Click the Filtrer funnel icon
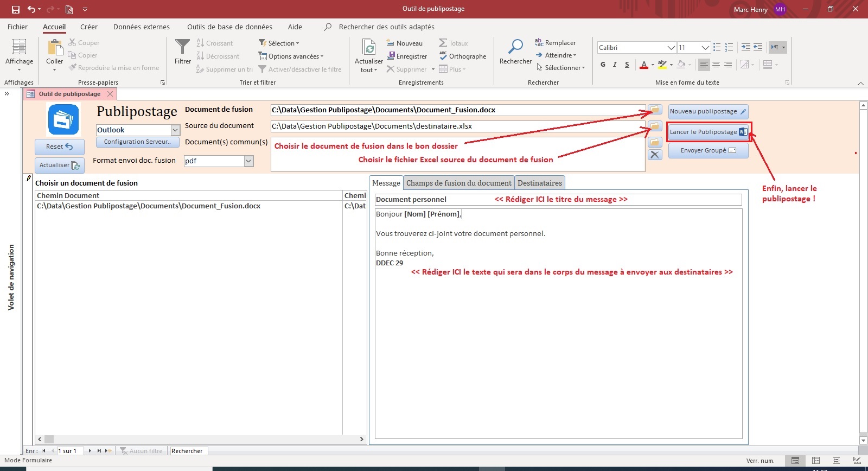The width and height of the screenshot is (868, 471). point(183,47)
